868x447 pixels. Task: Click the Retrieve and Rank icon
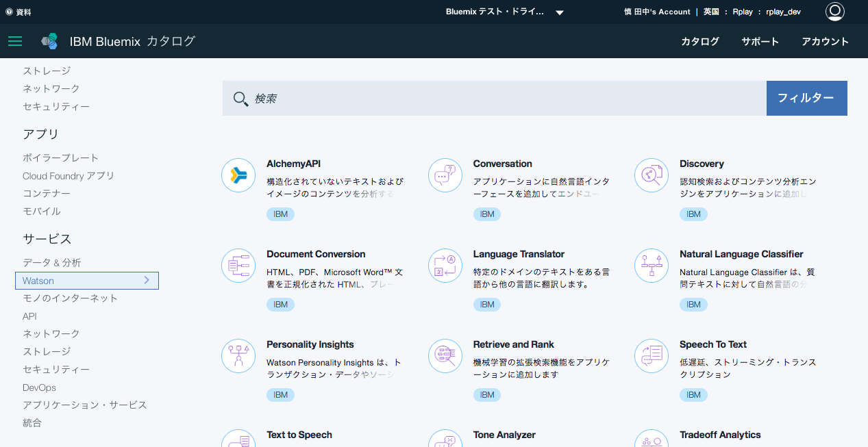[445, 356]
